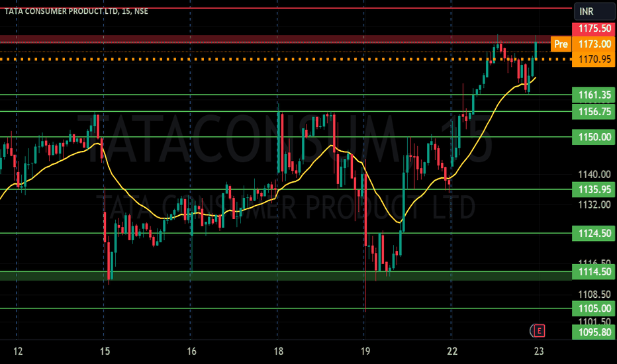
Task: Click the orange 1173.00 price label
Action: tap(594, 44)
